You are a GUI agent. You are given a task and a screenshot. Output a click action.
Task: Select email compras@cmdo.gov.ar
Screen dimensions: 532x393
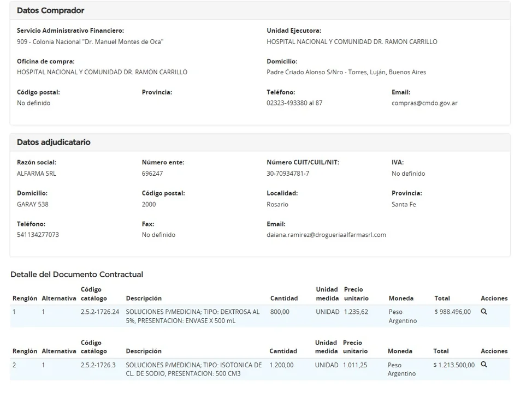(x=424, y=103)
